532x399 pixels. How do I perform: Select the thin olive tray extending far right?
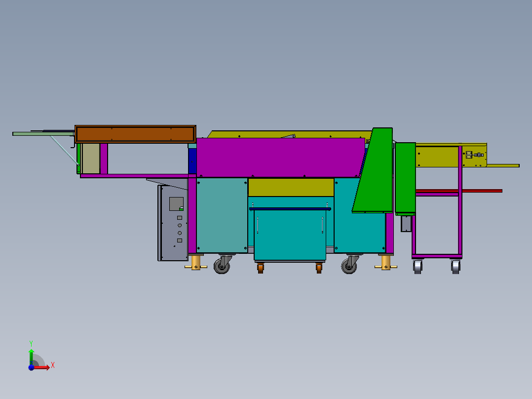coord(503,166)
